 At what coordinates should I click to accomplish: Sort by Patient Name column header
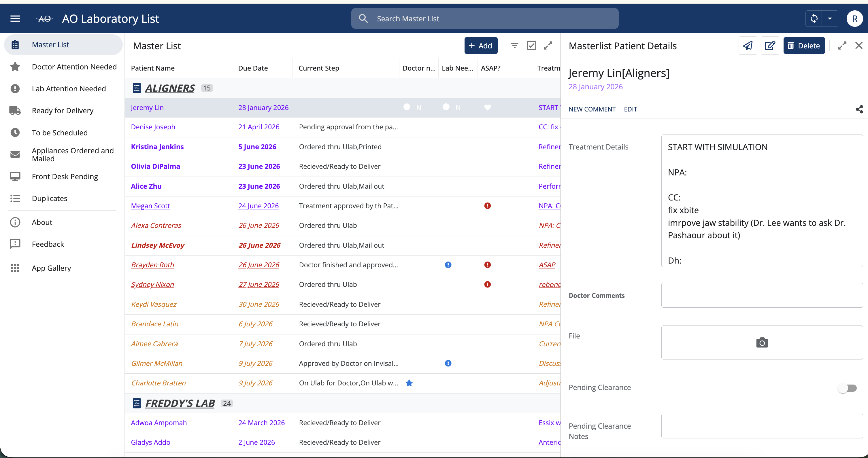pos(153,68)
